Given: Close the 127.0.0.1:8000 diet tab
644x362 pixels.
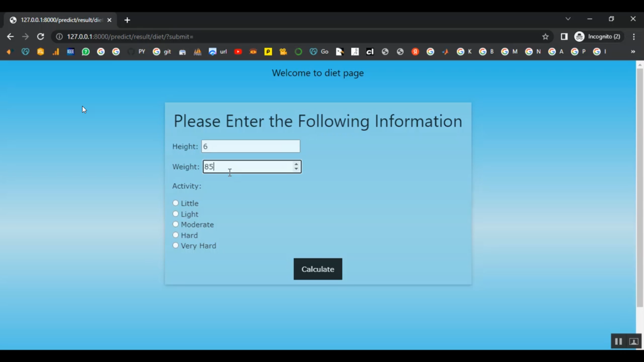Looking at the screenshot, I should 109,20.
